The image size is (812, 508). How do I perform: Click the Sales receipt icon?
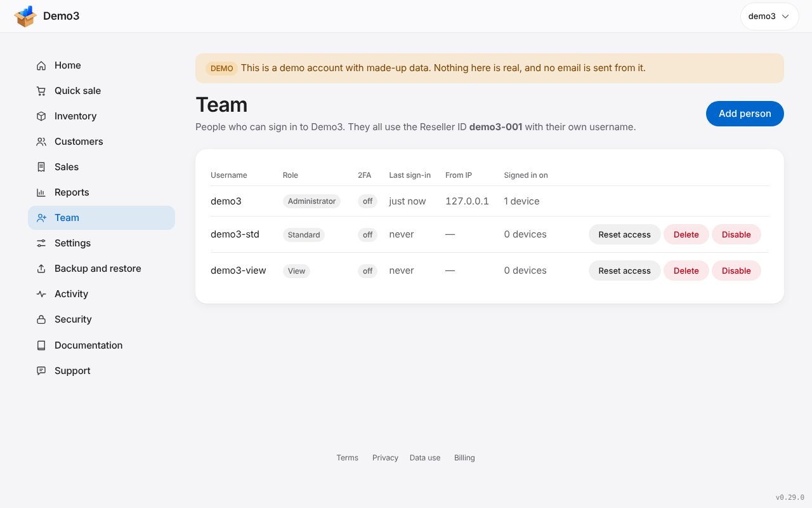pyautogui.click(x=41, y=167)
